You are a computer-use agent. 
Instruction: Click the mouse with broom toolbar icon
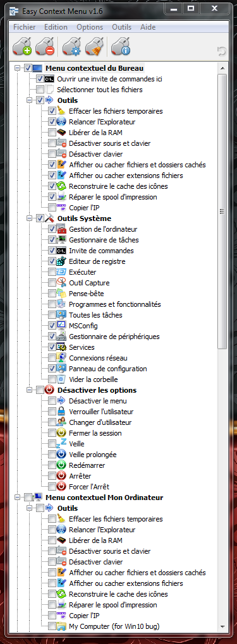click(94, 46)
